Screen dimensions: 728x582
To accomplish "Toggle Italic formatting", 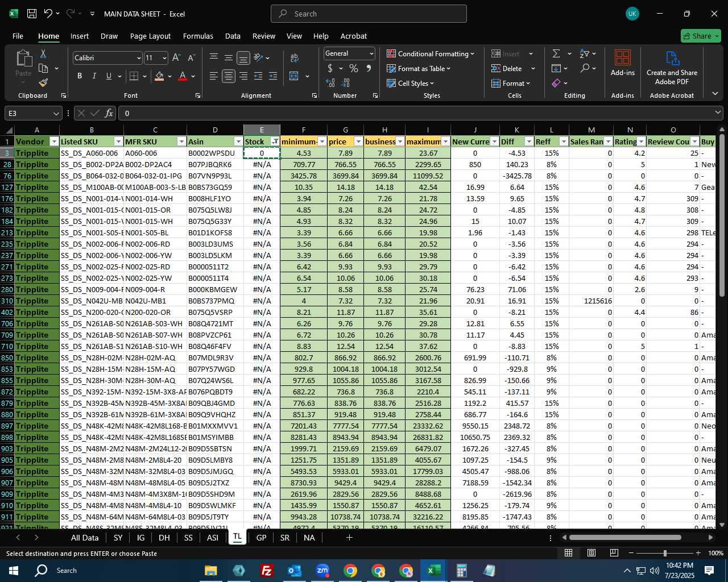I will pos(94,76).
